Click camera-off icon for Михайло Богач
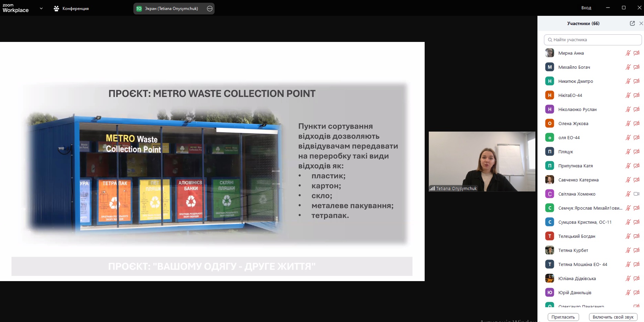The width and height of the screenshot is (644, 322). [636, 67]
